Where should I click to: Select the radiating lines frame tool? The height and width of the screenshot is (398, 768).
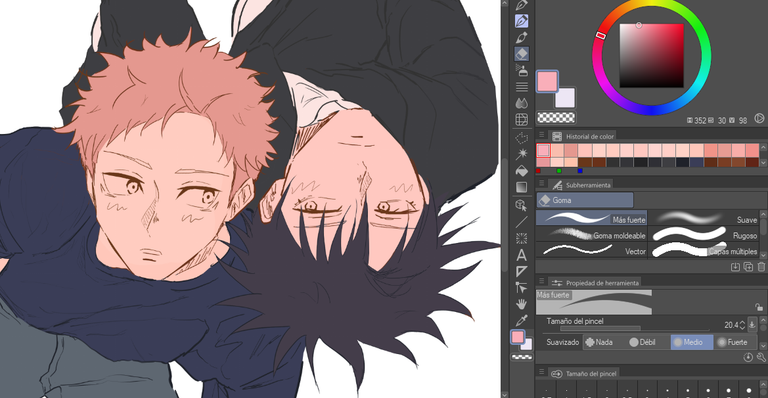[522, 238]
